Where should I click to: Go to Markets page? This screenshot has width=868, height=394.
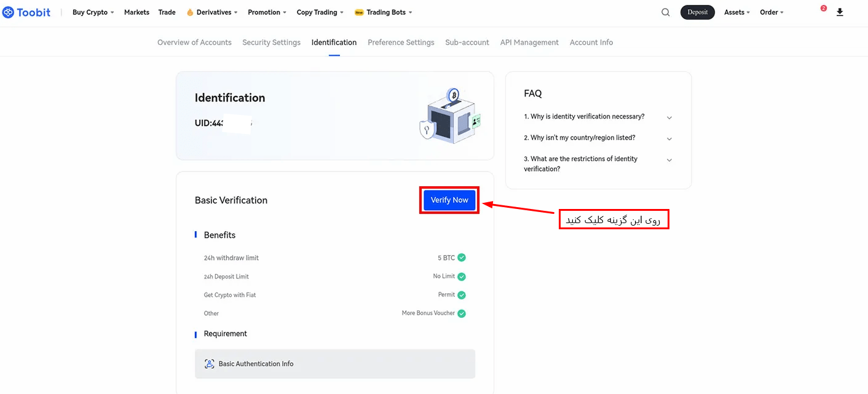[136, 12]
